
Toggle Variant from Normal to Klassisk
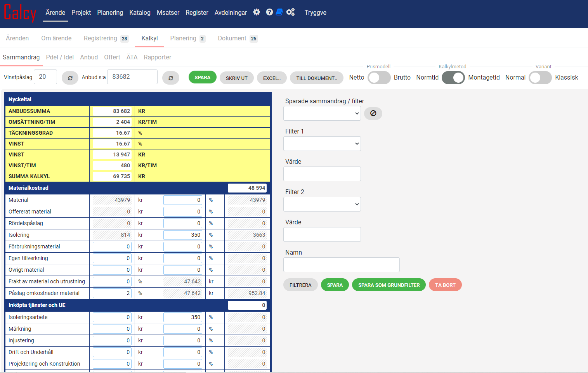[540, 78]
